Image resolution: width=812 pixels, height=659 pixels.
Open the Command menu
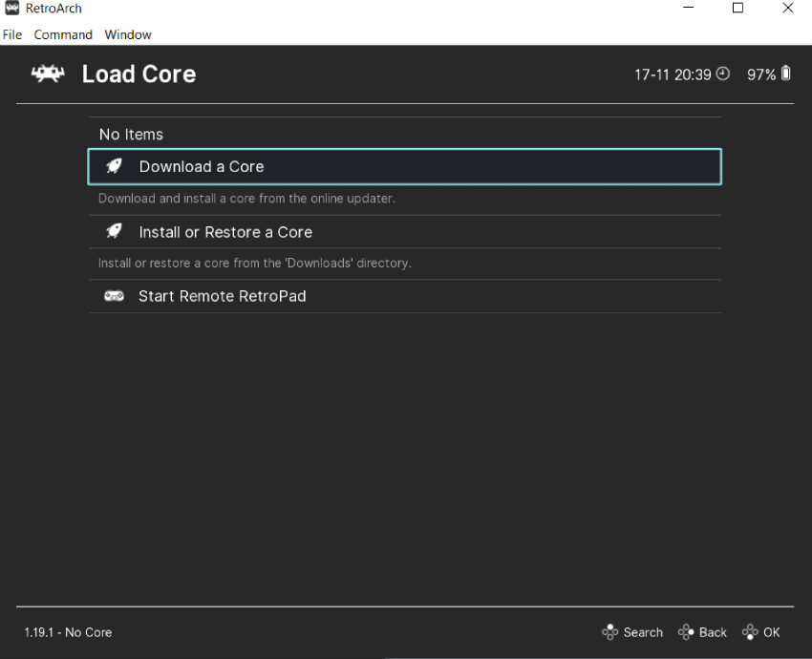[63, 34]
